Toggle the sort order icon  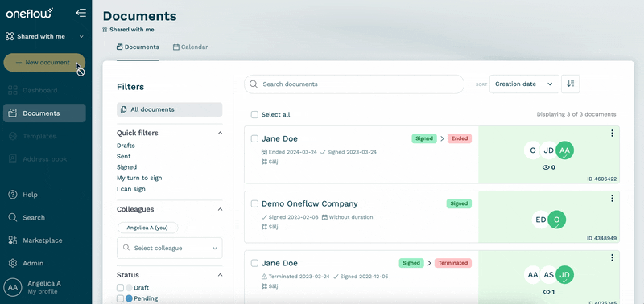point(570,84)
